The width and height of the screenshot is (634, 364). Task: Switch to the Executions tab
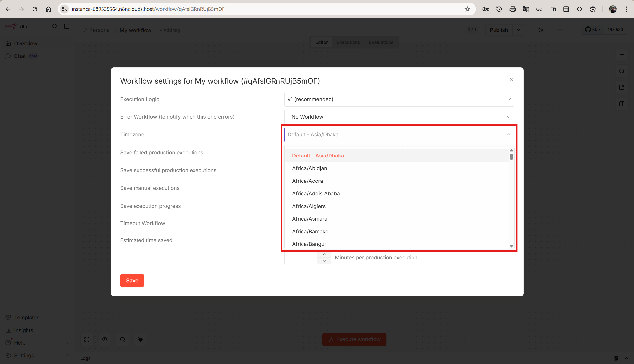click(348, 42)
